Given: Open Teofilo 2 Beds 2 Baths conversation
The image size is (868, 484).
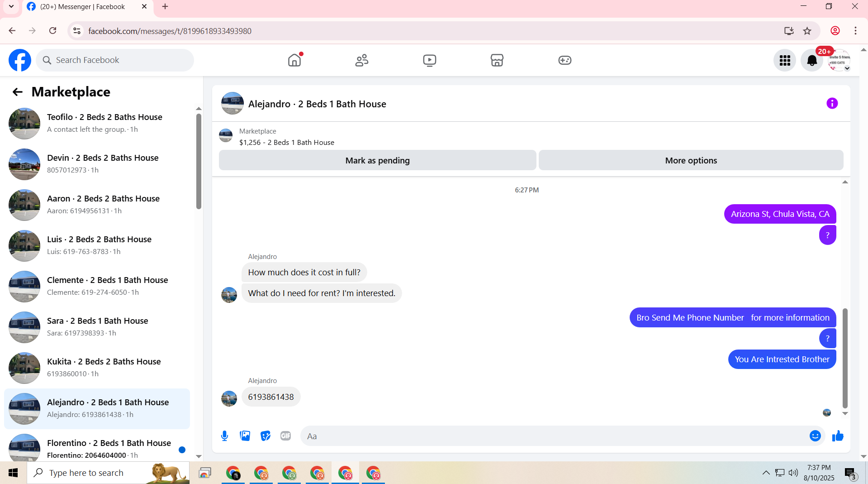Looking at the screenshot, I should click(97, 123).
